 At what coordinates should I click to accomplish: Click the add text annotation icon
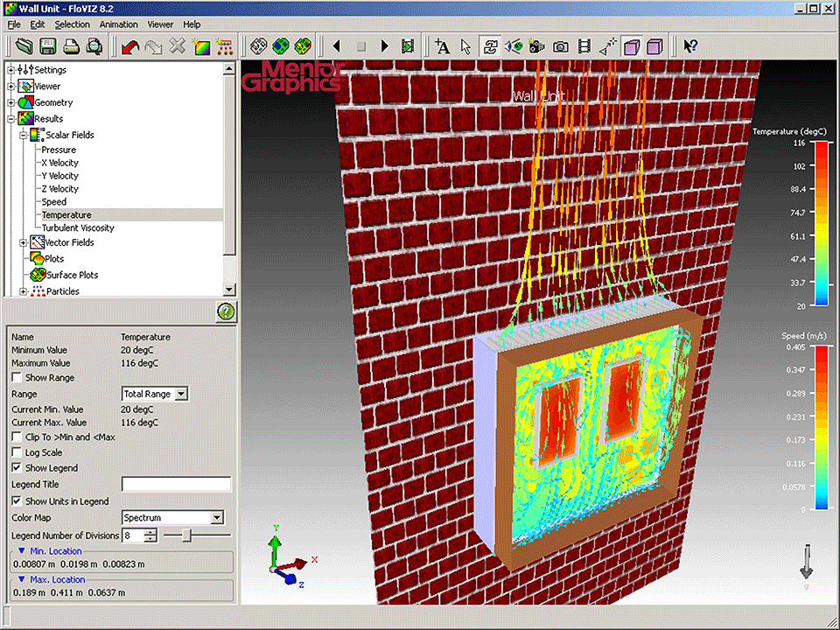(442, 46)
